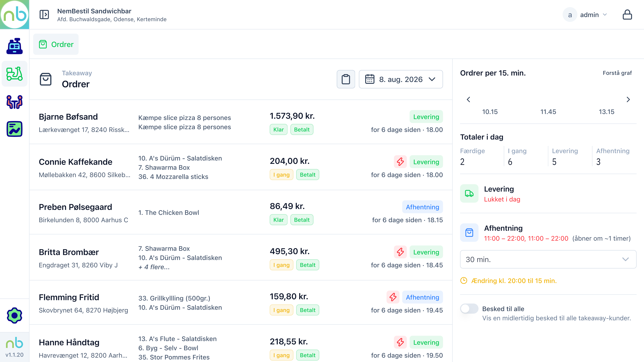Click lightning icon on Britta Brombær order
This screenshot has height=362, width=644.
pyautogui.click(x=400, y=252)
